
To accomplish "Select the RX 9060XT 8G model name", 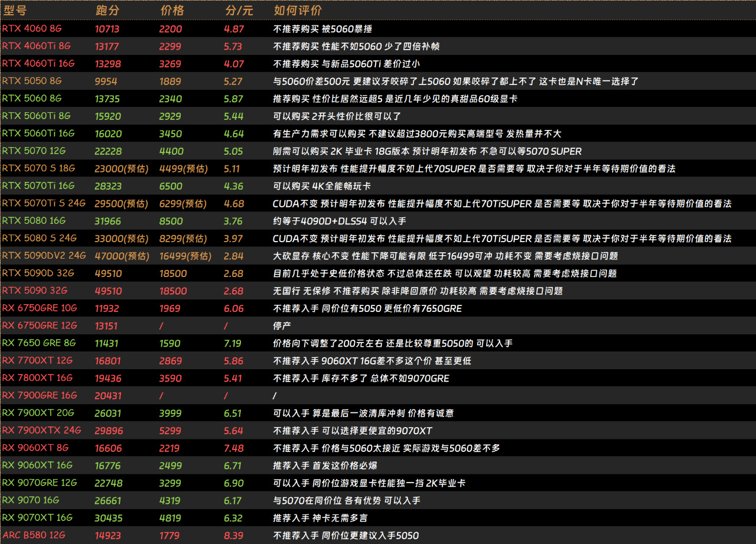I will click(x=35, y=448).
